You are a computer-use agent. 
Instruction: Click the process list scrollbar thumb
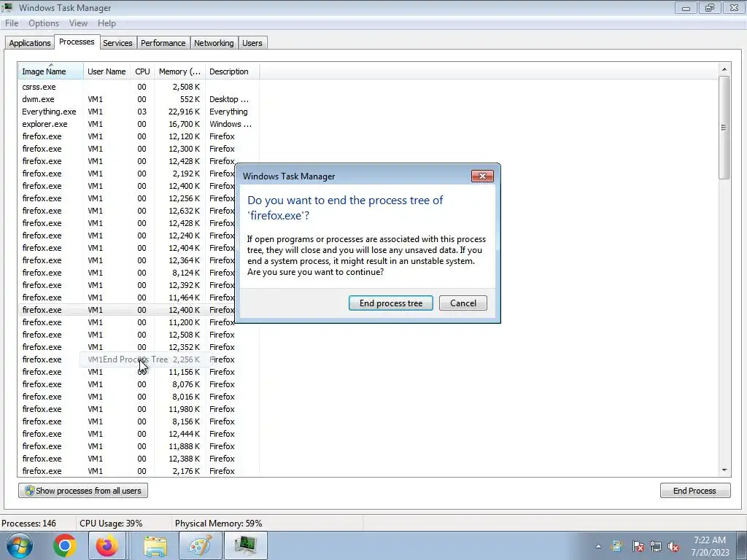[x=724, y=128]
